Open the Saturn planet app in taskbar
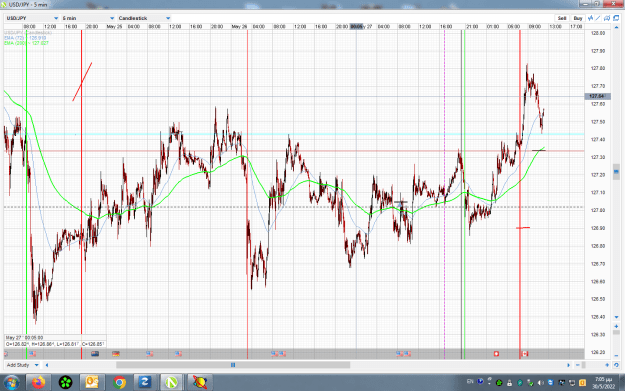This screenshot has height=391, width=625. click(x=200, y=383)
